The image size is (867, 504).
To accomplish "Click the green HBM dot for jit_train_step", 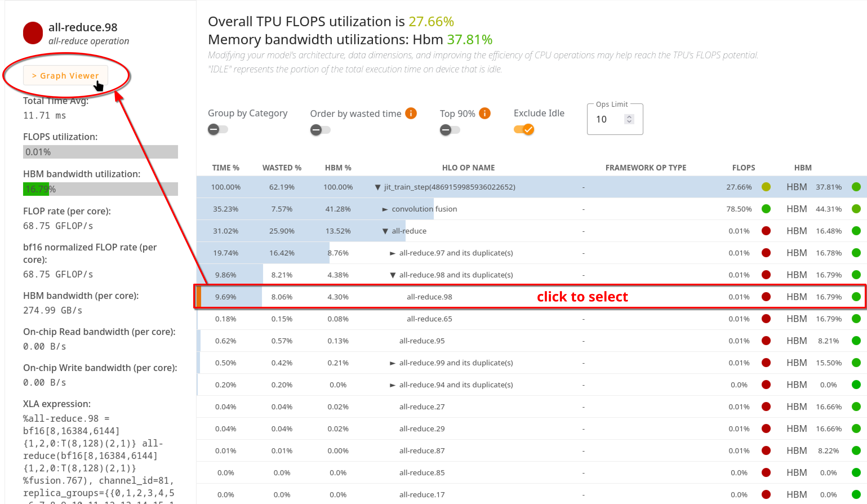I will [x=857, y=187].
